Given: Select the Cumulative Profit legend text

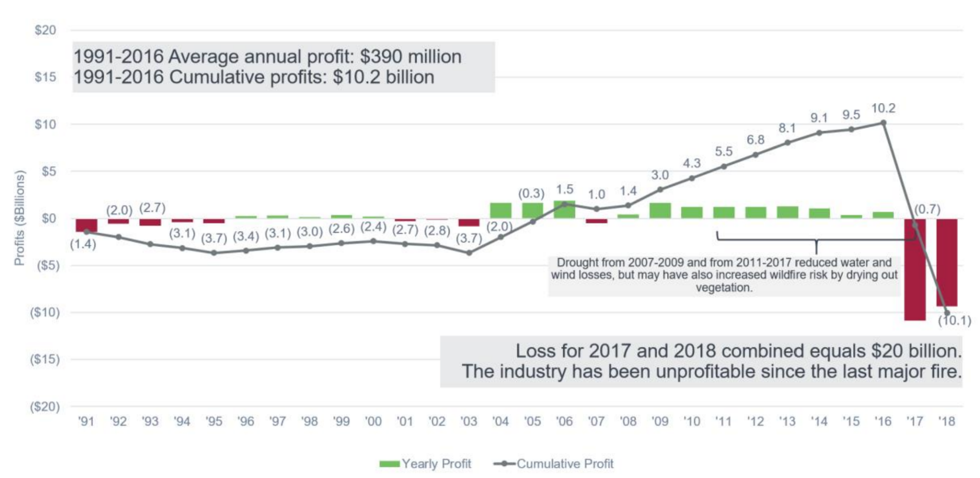Looking at the screenshot, I should click(x=565, y=464).
